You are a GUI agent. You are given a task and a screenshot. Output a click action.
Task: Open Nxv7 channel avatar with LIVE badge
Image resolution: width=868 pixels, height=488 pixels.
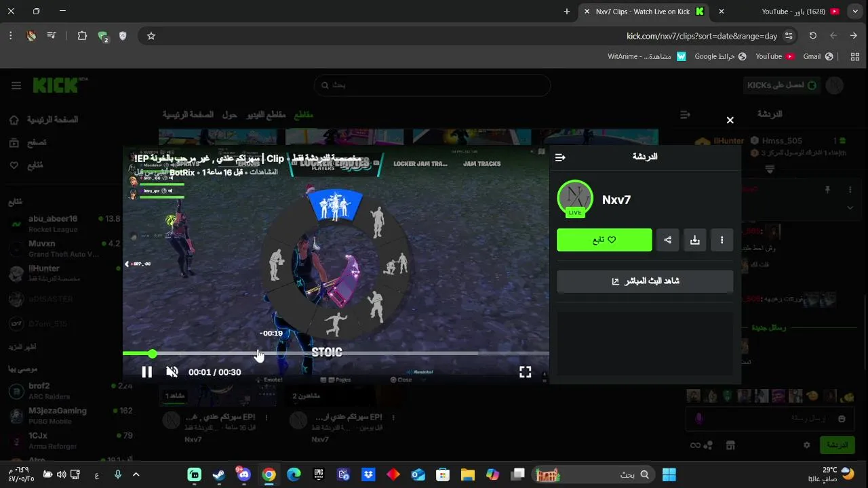[x=575, y=199]
